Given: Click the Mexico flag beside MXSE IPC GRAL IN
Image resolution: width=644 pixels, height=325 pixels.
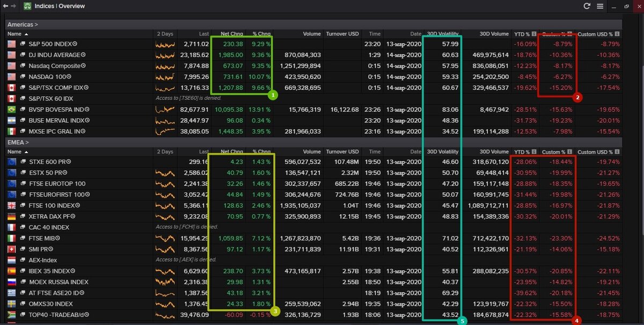Looking at the screenshot, I should [x=11, y=131].
